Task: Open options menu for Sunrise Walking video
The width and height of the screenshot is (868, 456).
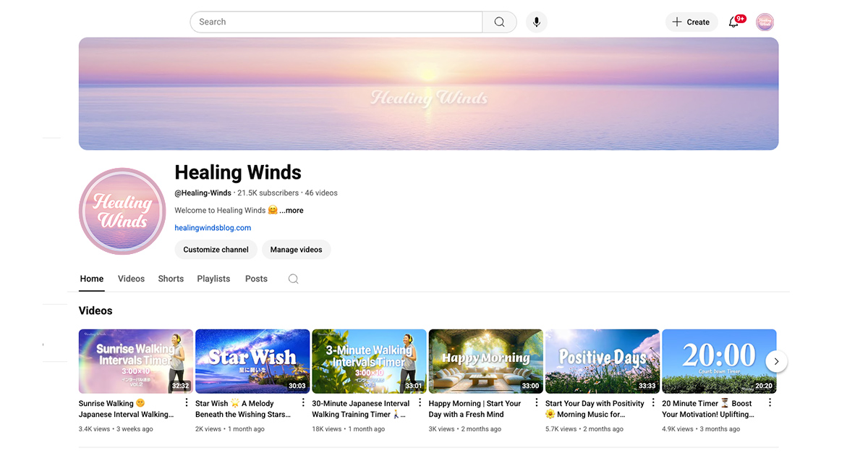Action: (187, 403)
